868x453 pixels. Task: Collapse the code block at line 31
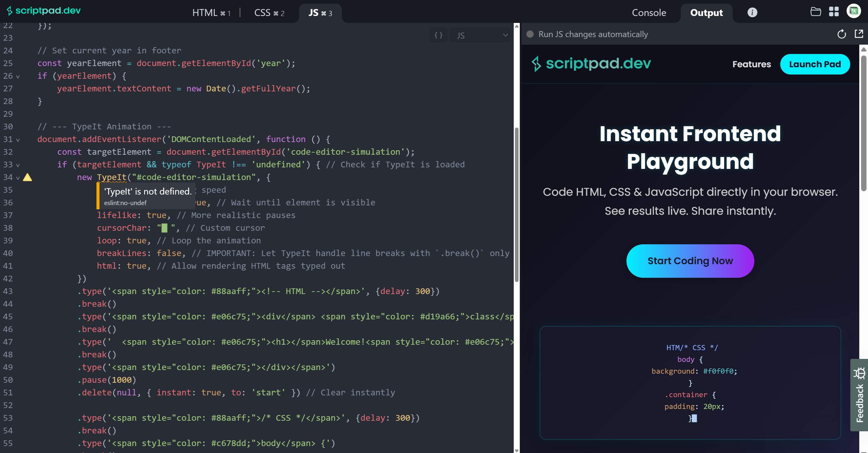tap(18, 140)
